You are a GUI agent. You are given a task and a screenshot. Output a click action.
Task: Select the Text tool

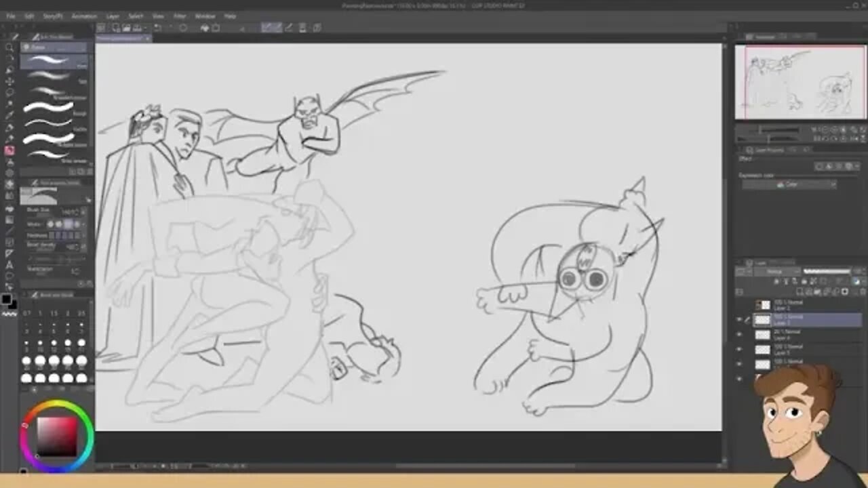click(x=9, y=265)
